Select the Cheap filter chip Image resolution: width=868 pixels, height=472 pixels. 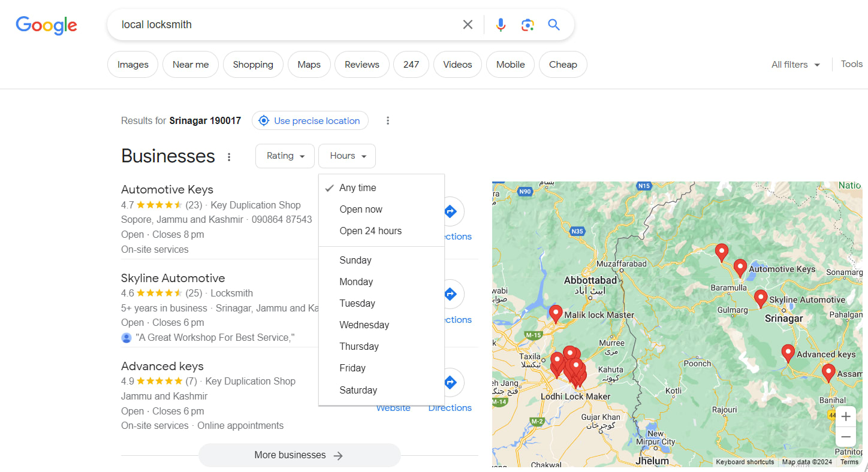pyautogui.click(x=563, y=65)
